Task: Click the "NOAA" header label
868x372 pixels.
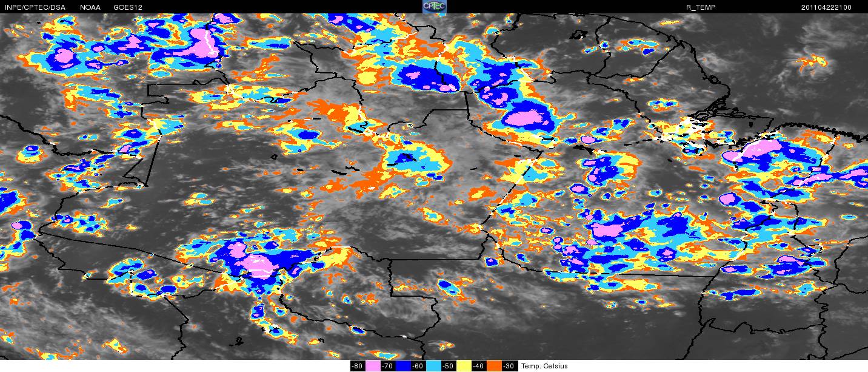Action: tap(90, 7)
